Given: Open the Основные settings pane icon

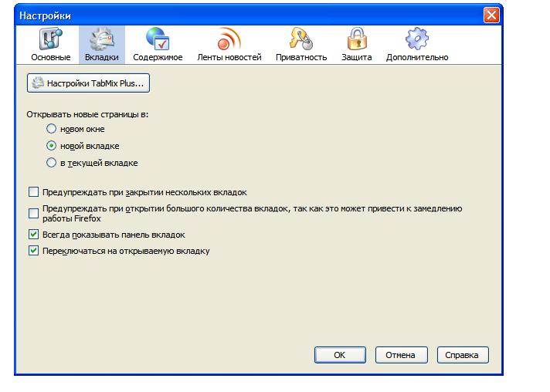Looking at the screenshot, I should pos(50,39).
